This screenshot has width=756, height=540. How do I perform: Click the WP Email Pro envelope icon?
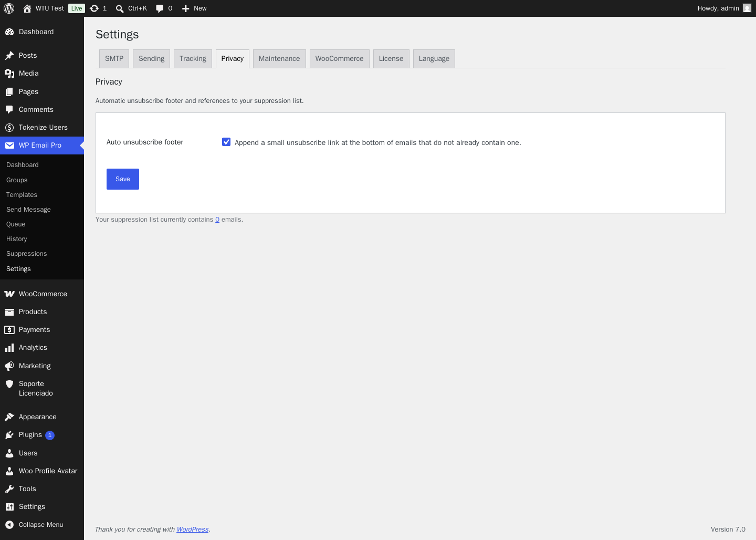click(x=9, y=146)
